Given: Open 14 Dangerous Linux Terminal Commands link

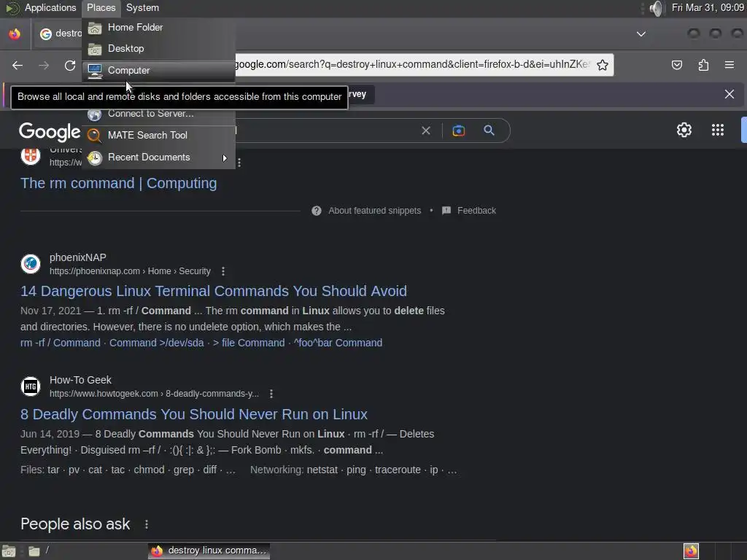Looking at the screenshot, I should tap(214, 291).
